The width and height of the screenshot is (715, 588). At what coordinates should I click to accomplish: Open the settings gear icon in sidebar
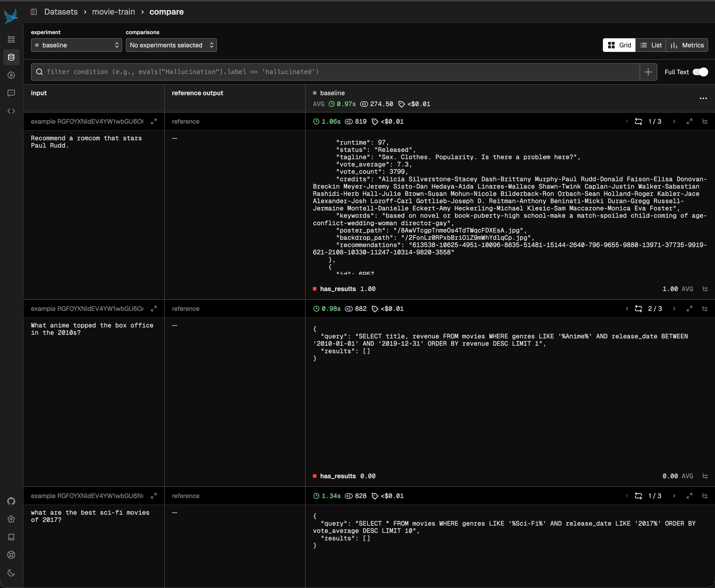(11, 519)
